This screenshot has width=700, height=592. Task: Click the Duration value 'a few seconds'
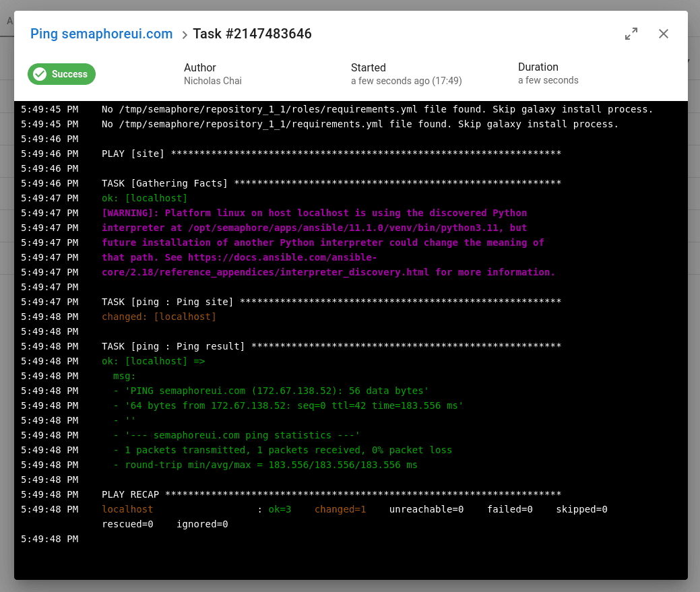tap(548, 80)
